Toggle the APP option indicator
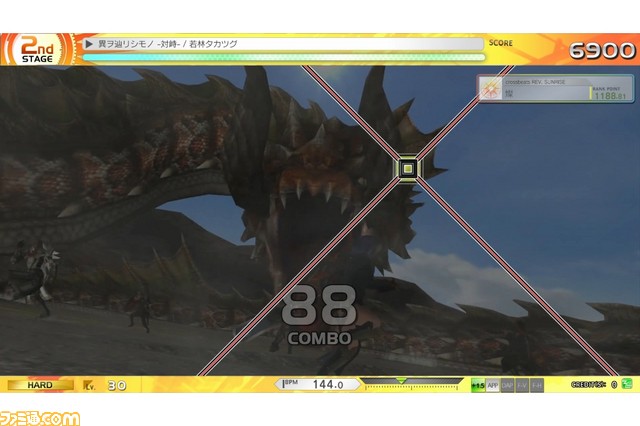640x426 pixels. point(492,385)
